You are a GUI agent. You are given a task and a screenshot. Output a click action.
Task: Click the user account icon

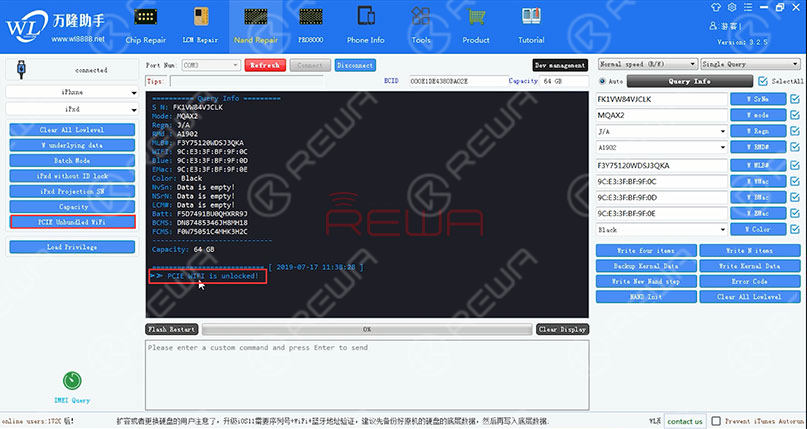click(x=713, y=26)
